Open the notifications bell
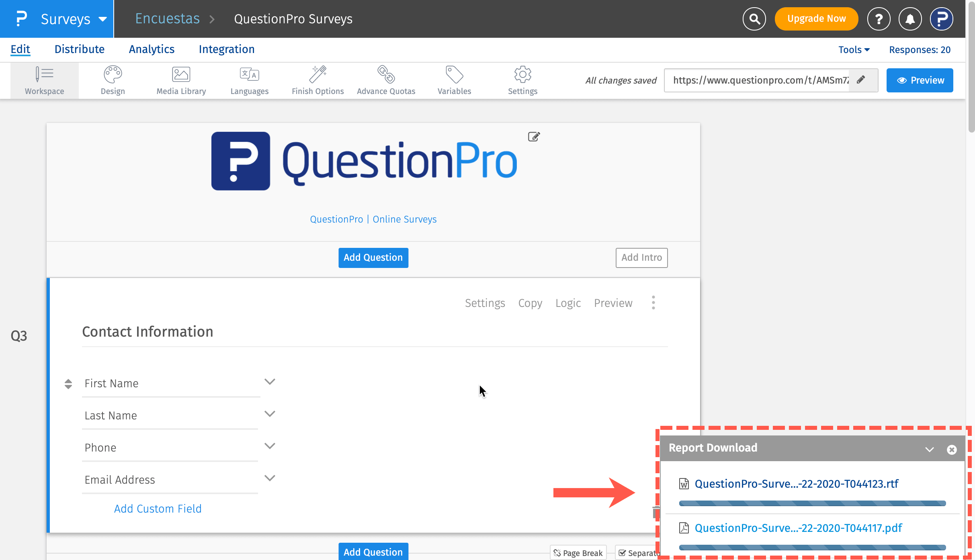 910,19
